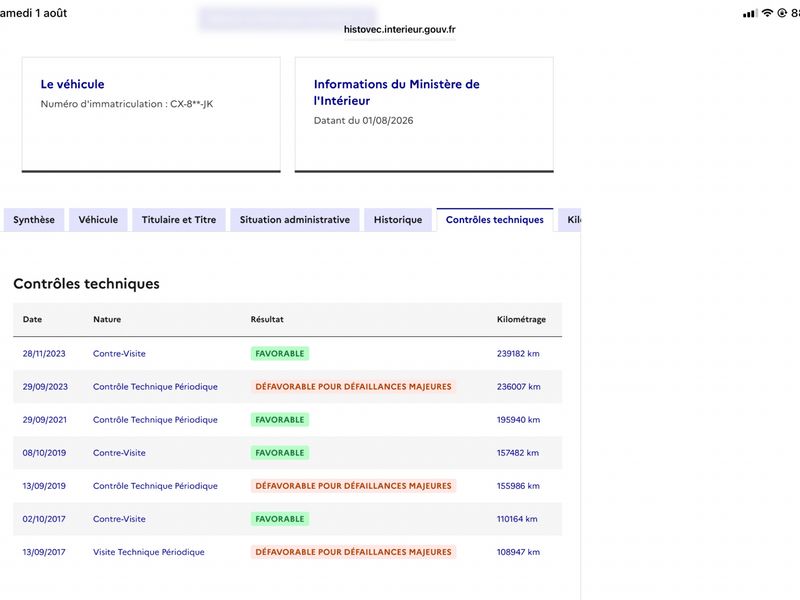Select the Contrôles techniques tab
The width and height of the screenshot is (800, 600).
pyautogui.click(x=495, y=220)
